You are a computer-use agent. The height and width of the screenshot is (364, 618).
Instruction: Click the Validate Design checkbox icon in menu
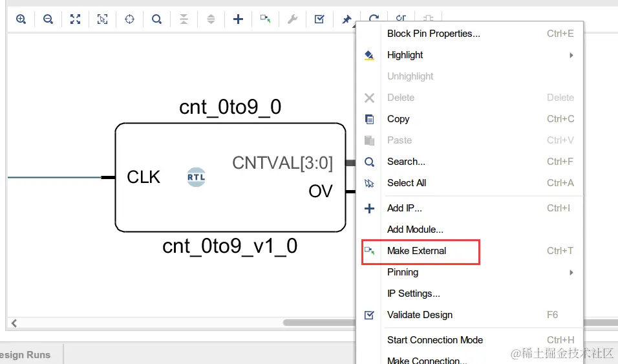coord(369,315)
